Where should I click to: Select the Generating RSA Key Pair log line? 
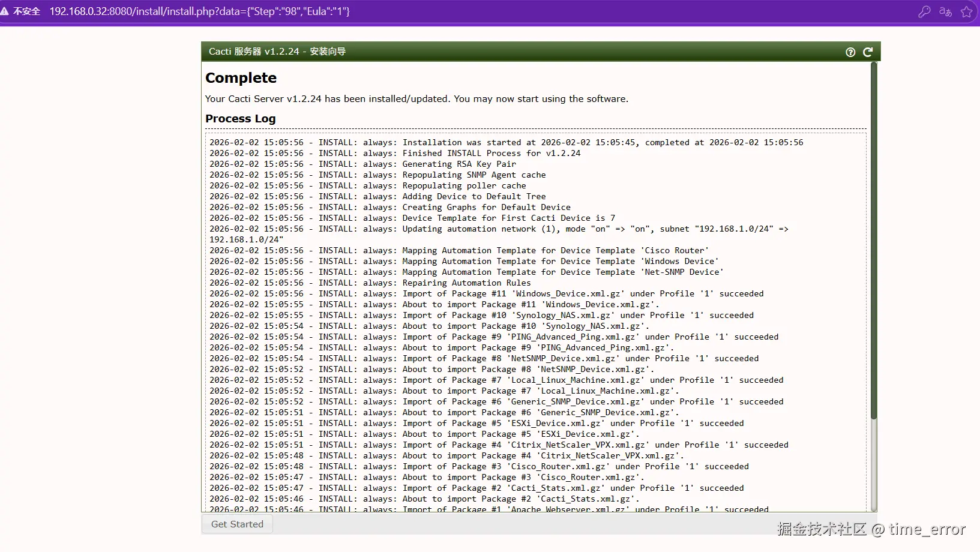pos(363,164)
